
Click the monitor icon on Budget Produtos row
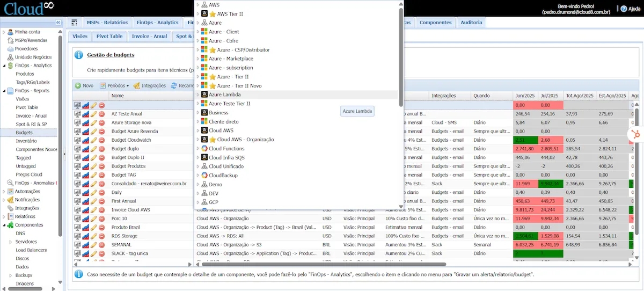point(78,166)
